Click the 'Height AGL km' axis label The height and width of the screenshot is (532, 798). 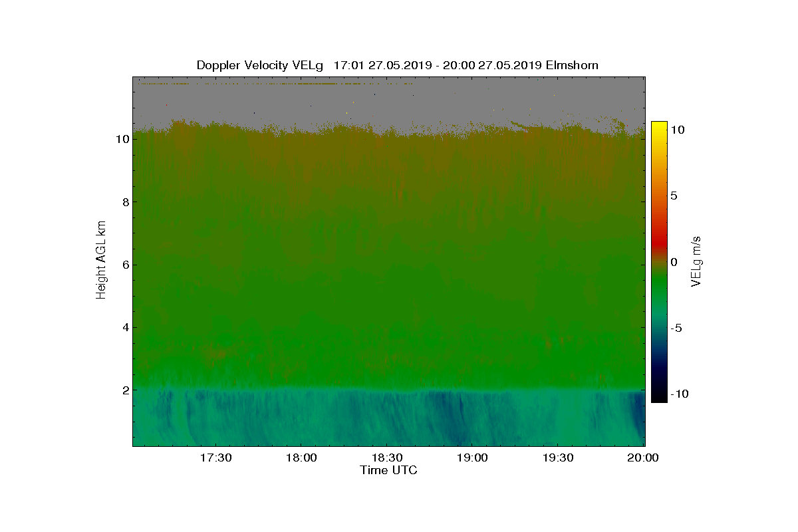point(102,261)
